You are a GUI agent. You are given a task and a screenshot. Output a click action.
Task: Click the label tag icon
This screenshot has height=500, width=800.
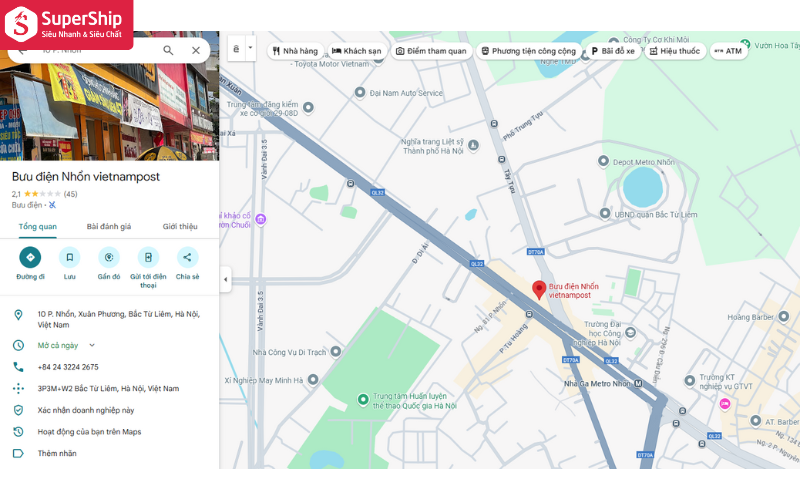click(18, 453)
